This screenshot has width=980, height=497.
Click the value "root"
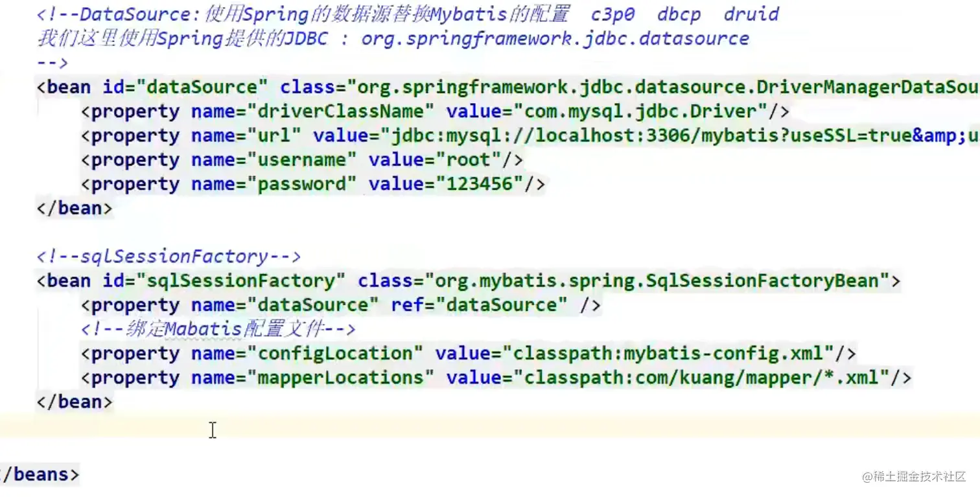(x=469, y=160)
